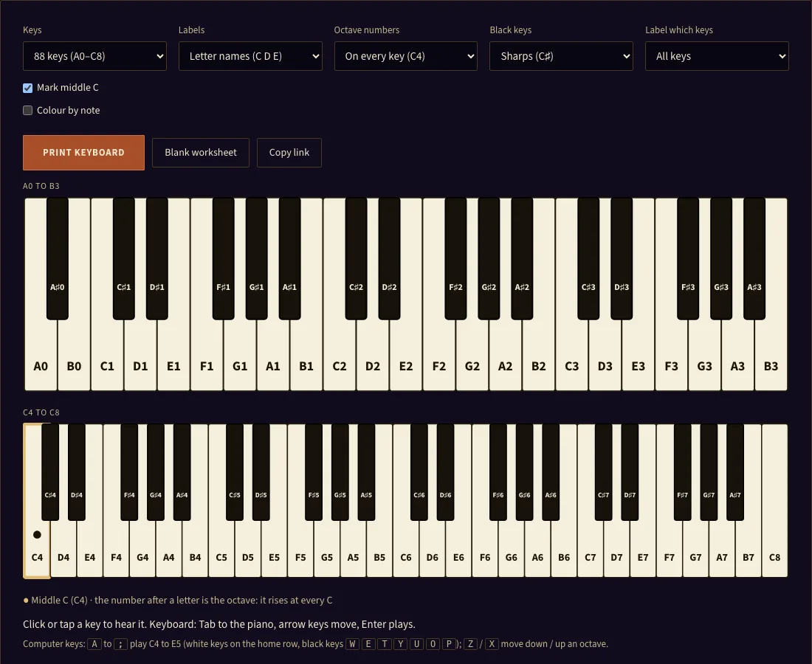
Task: Play the D♯5 black key
Action: click(261, 472)
